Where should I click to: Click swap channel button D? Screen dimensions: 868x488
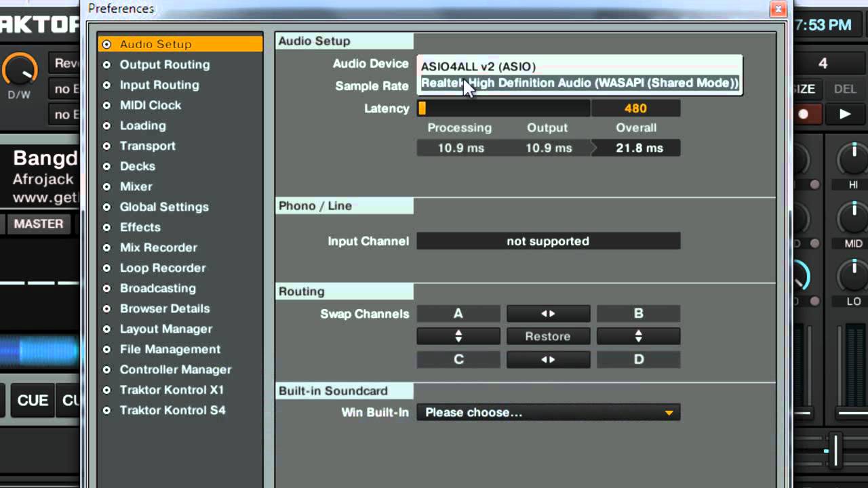[x=638, y=359]
